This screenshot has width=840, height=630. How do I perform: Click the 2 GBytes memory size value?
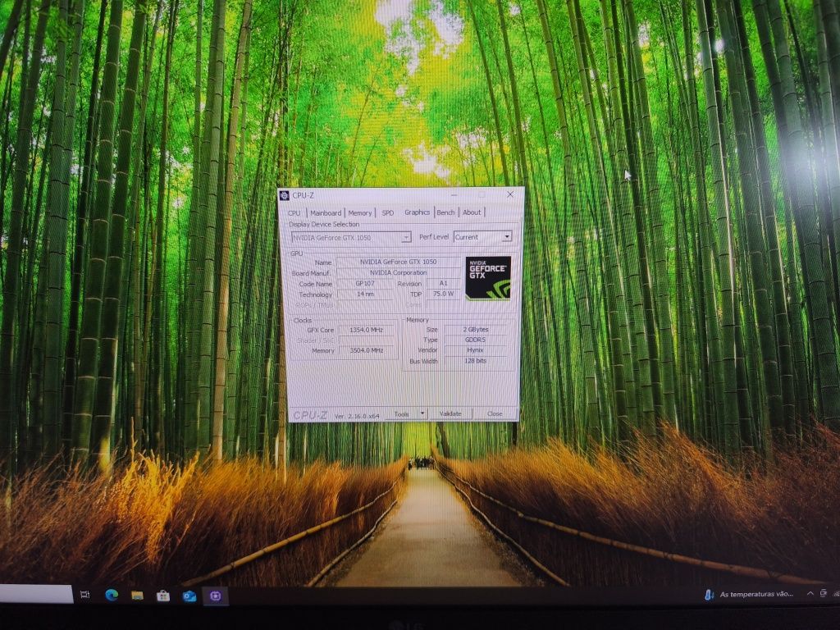(x=475, y=330)
